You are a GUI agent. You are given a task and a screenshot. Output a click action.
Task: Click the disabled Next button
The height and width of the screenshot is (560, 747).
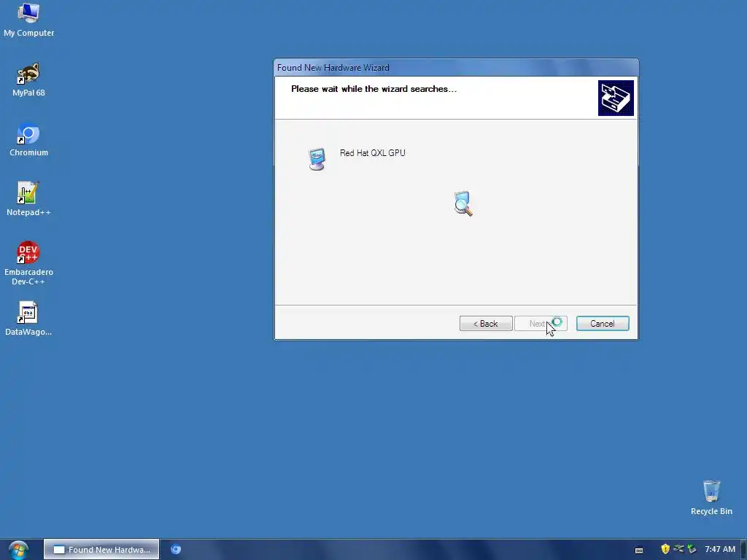[x=541, y=323]
